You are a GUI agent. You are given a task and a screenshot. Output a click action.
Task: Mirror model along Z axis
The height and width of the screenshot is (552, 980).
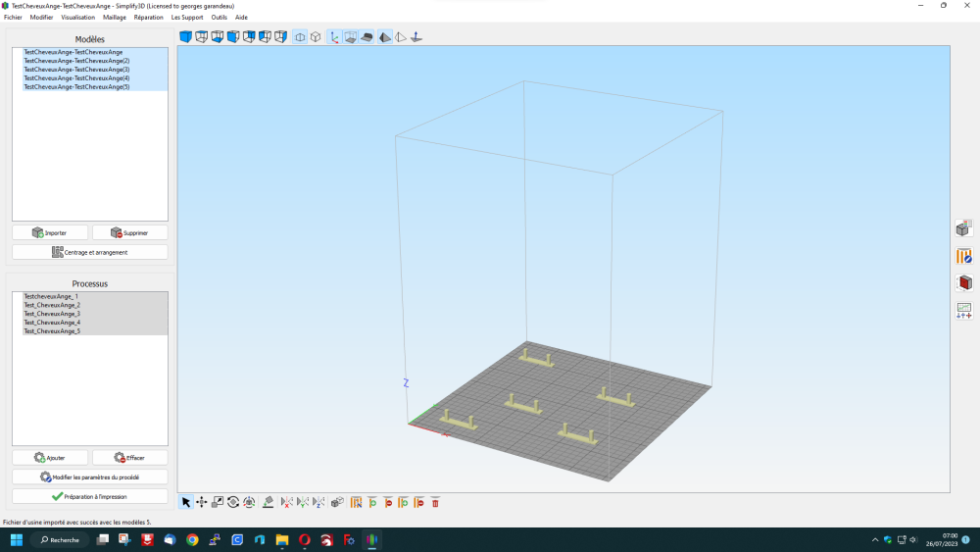pos(318,502)
